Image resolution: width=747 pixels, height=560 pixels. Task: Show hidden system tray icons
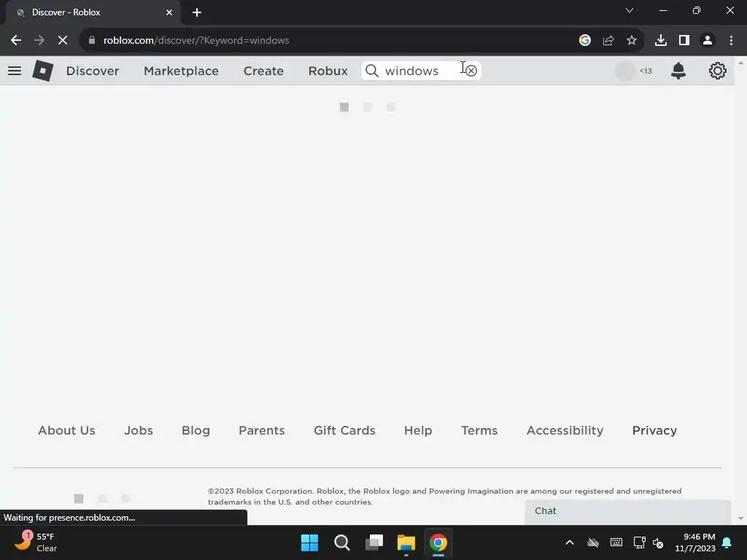coord(569,542)
